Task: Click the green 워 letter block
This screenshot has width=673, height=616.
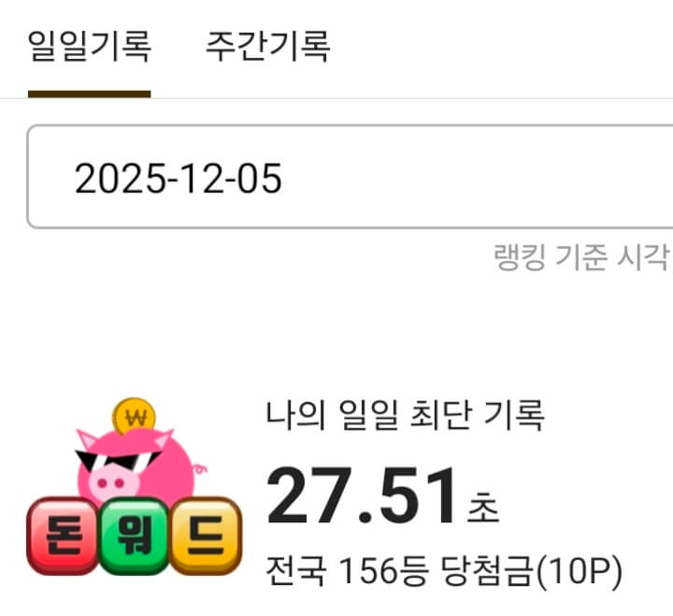Action: pos(135,536)
